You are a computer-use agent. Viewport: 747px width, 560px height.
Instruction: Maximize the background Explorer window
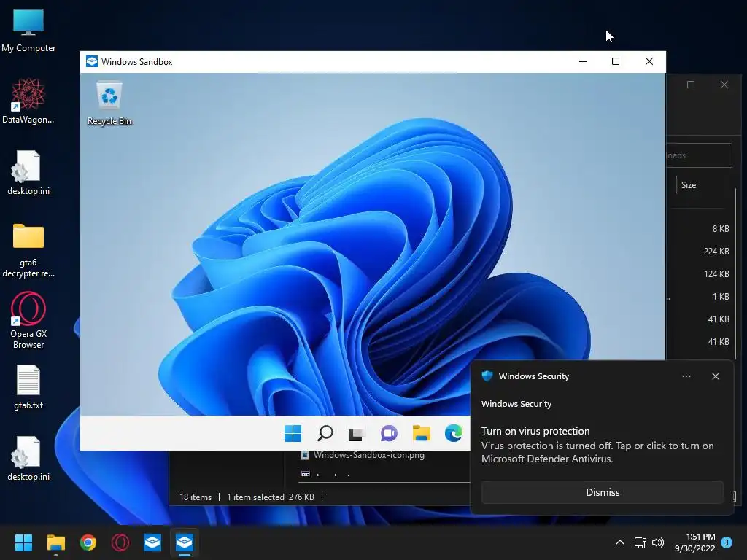691,85
